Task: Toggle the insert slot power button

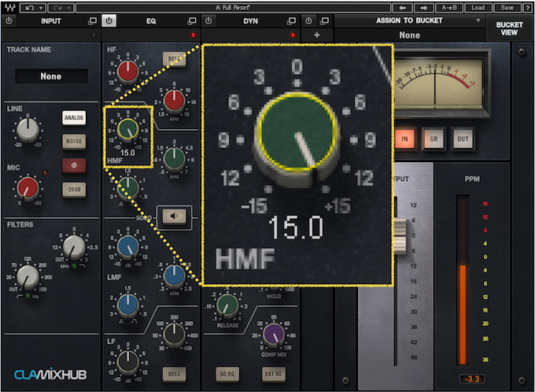Action: click(x=308, y=20)
